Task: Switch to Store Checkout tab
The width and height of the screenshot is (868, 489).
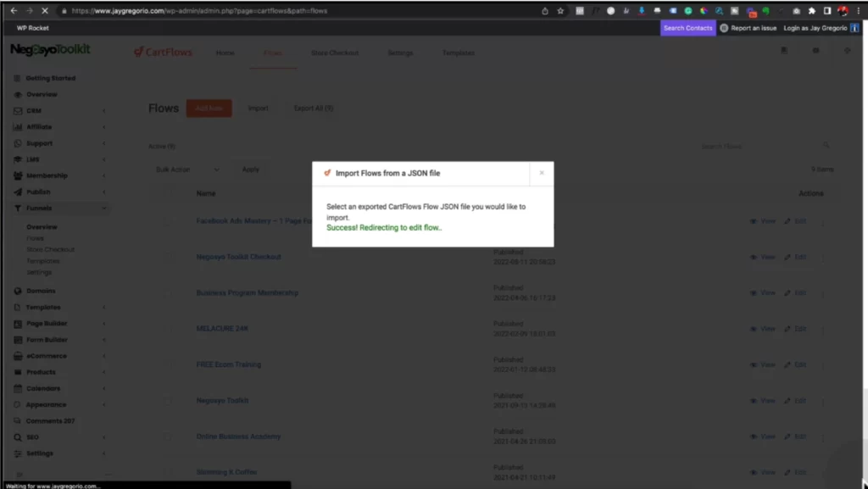Action: coord(334,53)
